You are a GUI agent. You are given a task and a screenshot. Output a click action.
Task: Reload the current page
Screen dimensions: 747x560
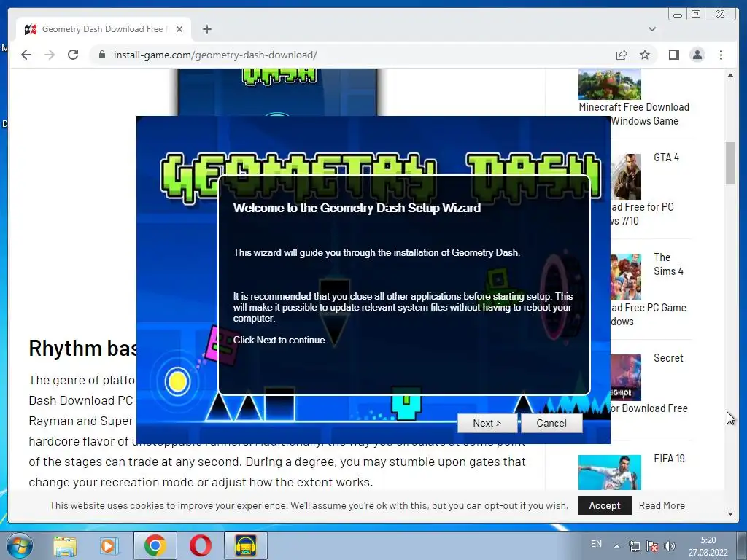(x=73, y=55)
